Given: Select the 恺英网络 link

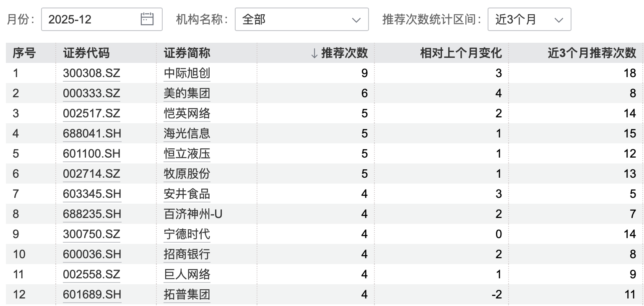Looking at the screenshot, I should pyautogui.click(x=187, y=114).
